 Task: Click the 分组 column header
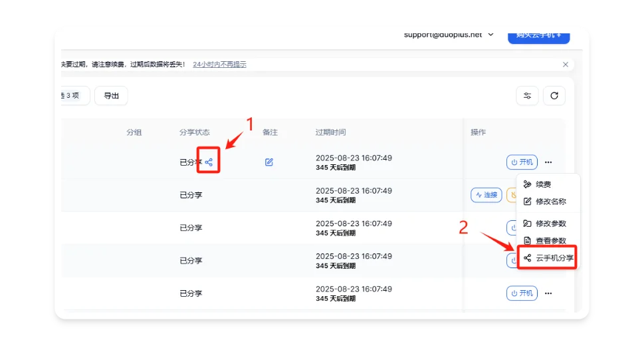click(x=134, y=132)
